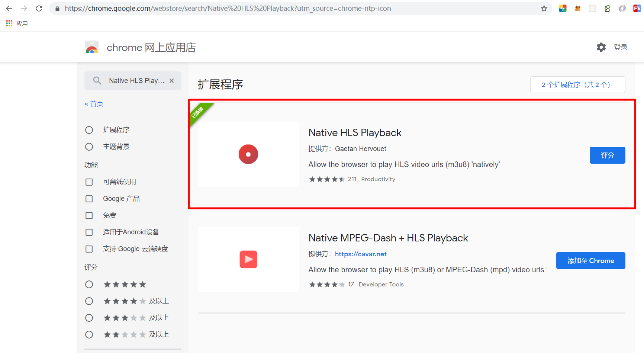This screenshot has height=353, width=644.
Task: Clear the search box with the X
Action: pyautogui.click(x=171, y=81)
